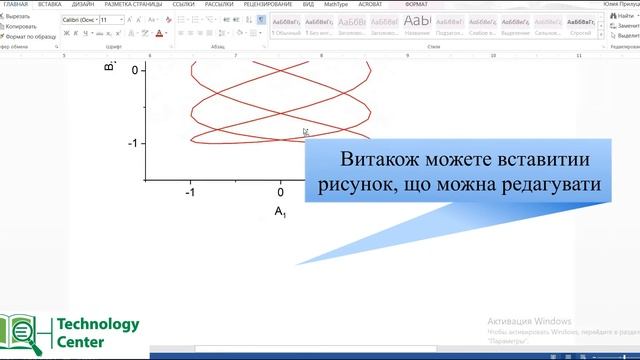
Task: Apply Подзаголовок style
Action: (450, 26)
